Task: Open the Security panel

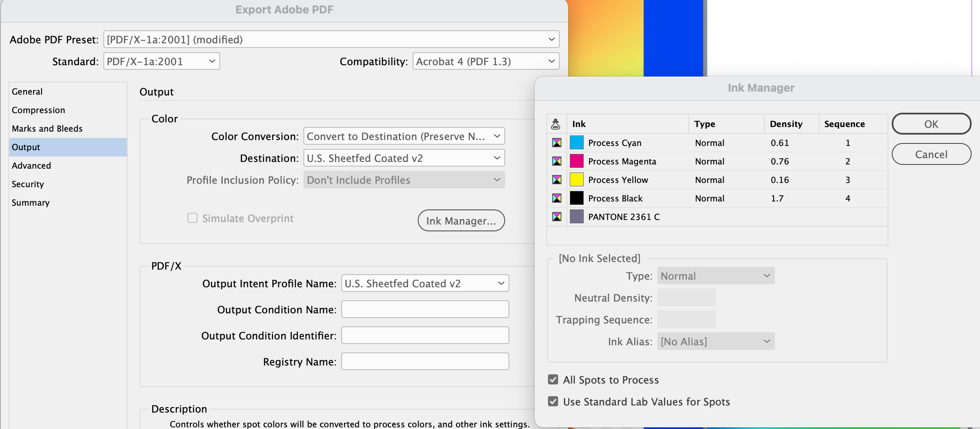Action: pyautogui.click(x=28, y=184)
